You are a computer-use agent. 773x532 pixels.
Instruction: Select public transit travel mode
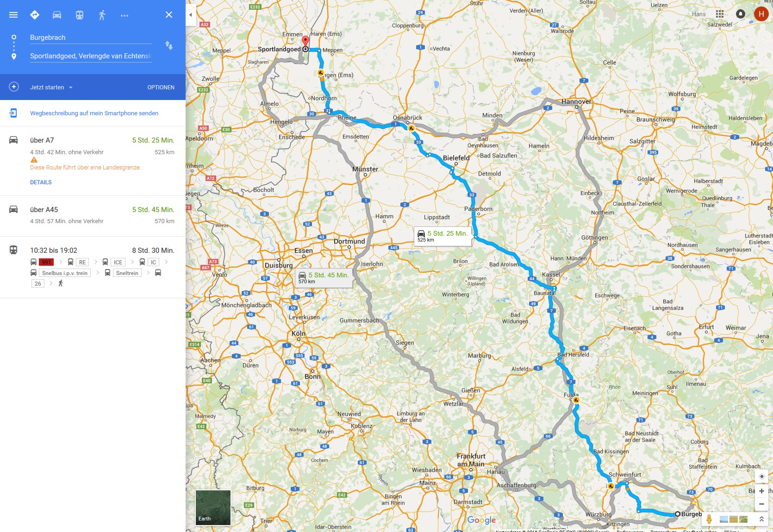pyautogui.click(x=80, y=15)
